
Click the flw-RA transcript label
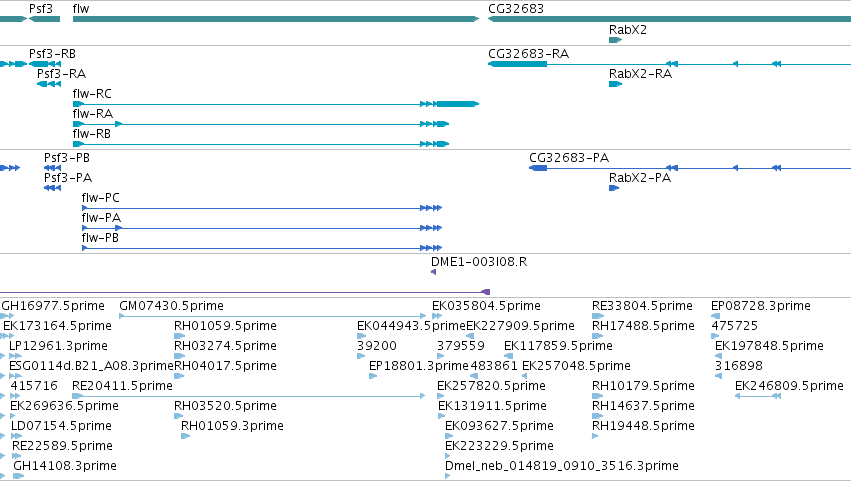[93, 114]
